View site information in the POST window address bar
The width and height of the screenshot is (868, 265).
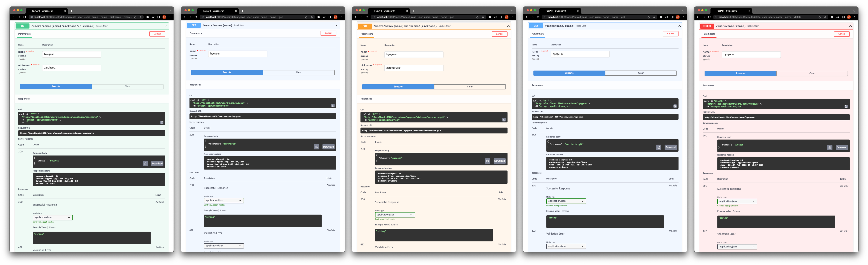click(32, 17)
